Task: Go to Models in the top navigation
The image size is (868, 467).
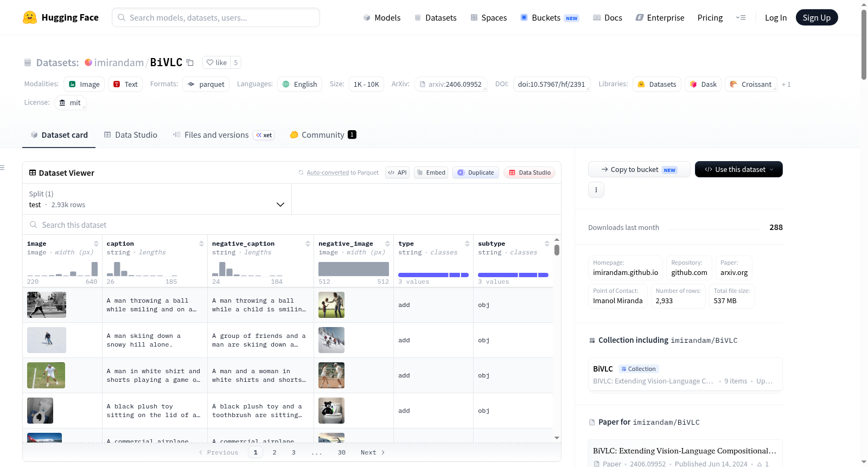Action: coord(382,17)
